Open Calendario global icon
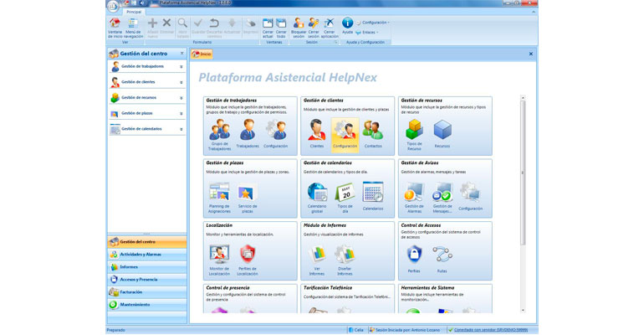 pyautogui.click(x=317, y=198)
